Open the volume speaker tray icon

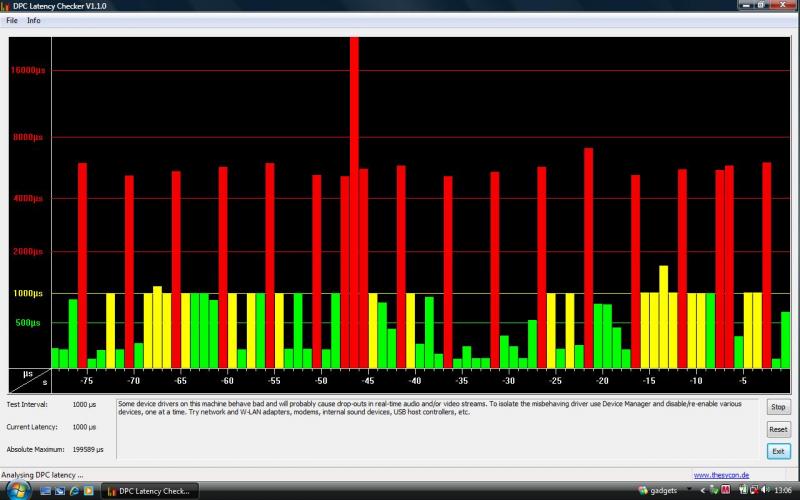(x=762, y=491)
